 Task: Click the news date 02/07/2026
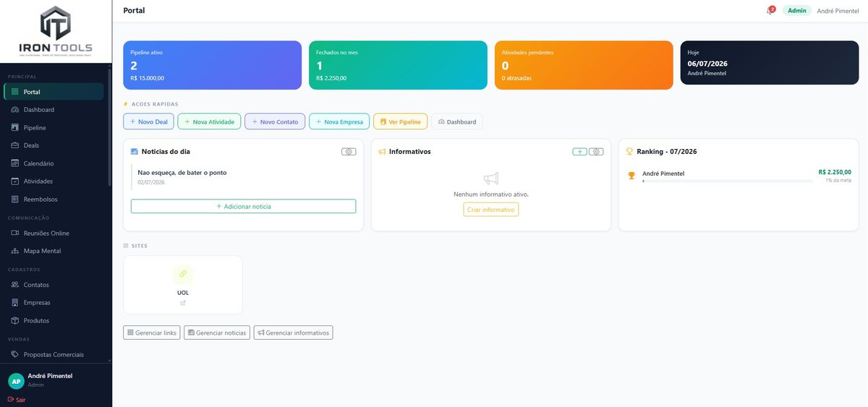point(151,182)
